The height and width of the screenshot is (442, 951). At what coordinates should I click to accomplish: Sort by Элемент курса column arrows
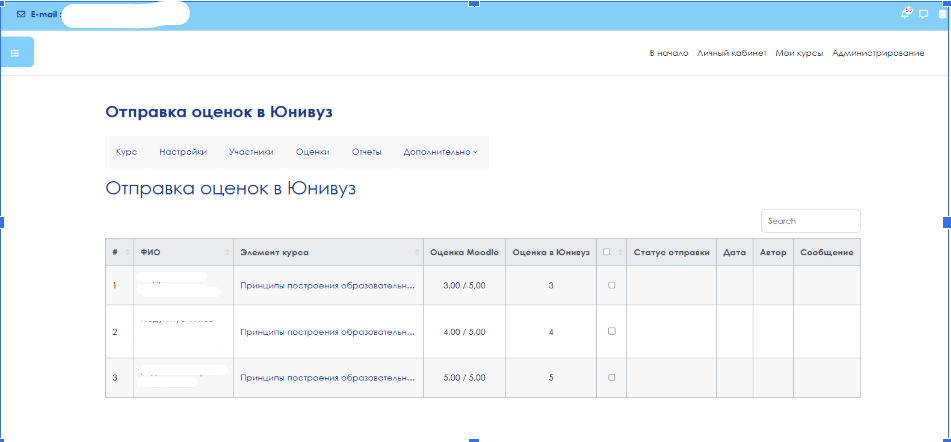pos(417,253)
